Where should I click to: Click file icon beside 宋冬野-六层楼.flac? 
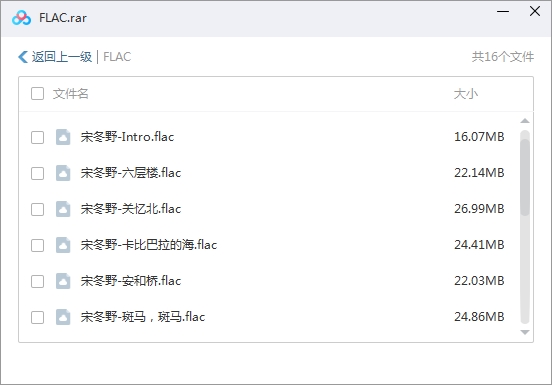63,173
